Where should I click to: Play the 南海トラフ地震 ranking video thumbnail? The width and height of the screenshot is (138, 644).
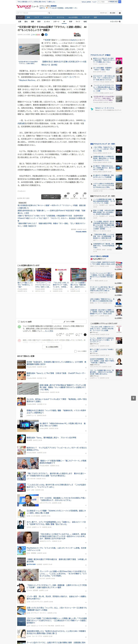[x=119, y=213]
